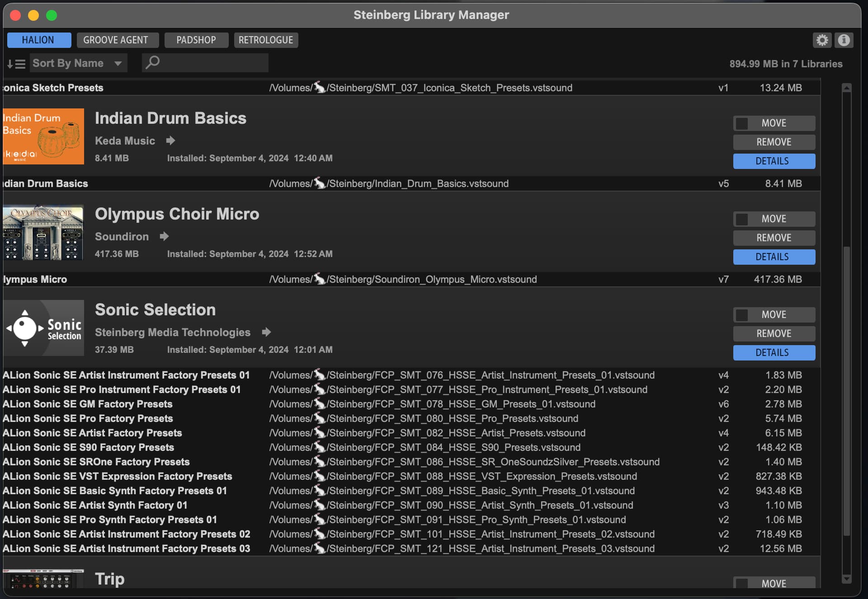Select HALion Sonic SE Artist Instrument Factory Presets 03

pyautogui.click(x=411, y=549)
